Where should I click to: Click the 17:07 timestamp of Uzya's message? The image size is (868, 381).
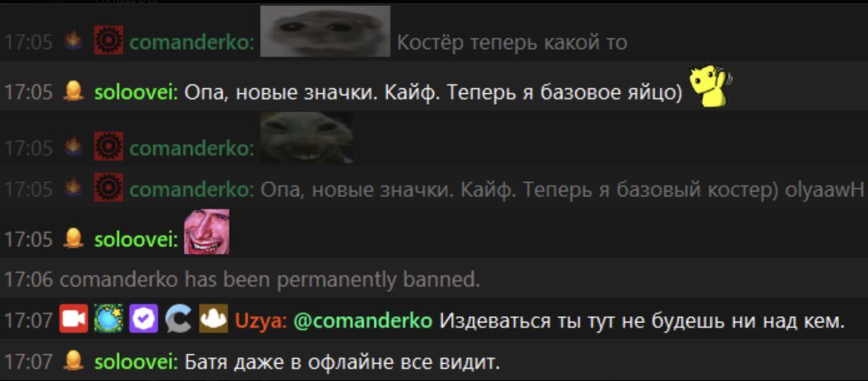tap(28, 321)
